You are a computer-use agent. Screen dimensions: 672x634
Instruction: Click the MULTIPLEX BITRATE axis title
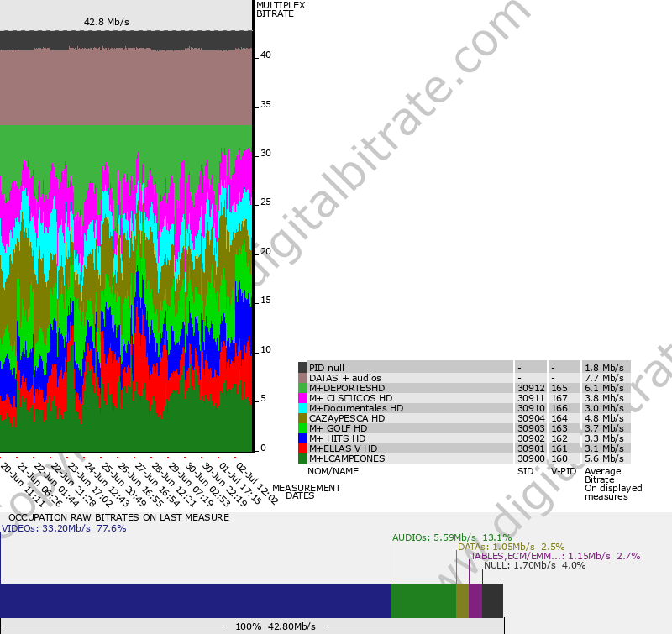[281, 9]
